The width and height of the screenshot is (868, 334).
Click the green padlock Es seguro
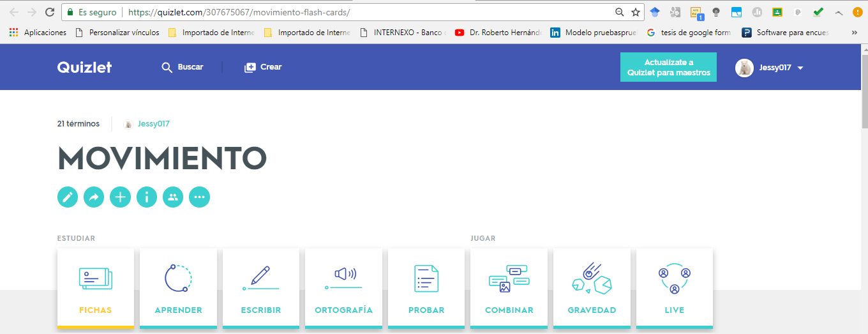[x=93, y=12]
